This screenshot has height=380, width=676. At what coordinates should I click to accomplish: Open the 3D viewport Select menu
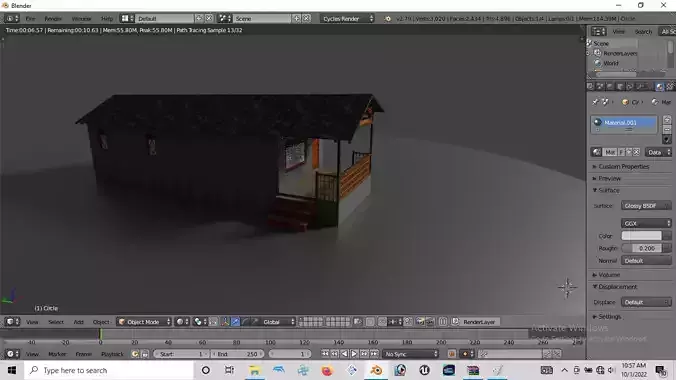click(x=56, y=322)
